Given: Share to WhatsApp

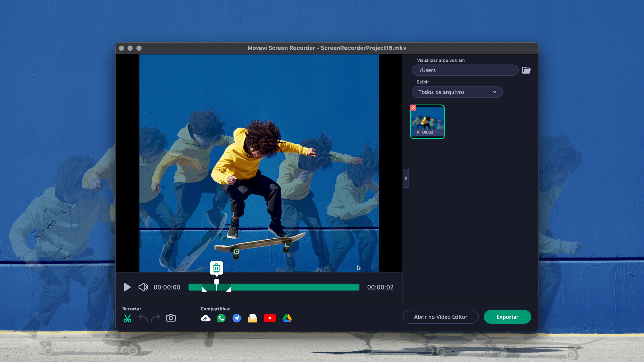Looking at the screenshot, I should [x=221, y=318].
